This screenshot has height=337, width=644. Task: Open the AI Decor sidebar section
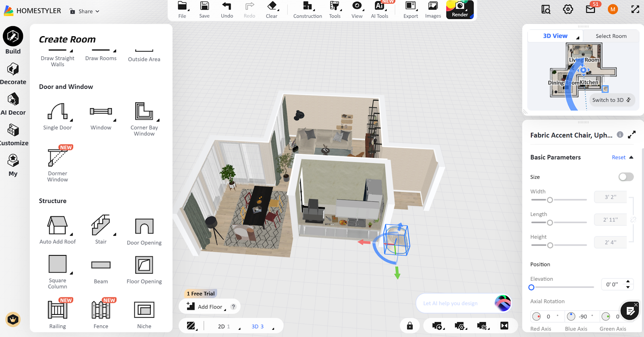click(x=13, y=104)
